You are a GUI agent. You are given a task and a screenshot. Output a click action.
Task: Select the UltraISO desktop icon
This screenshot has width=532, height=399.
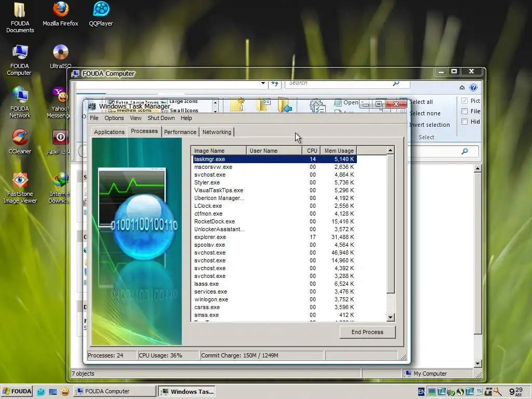[x=60, y=56]
